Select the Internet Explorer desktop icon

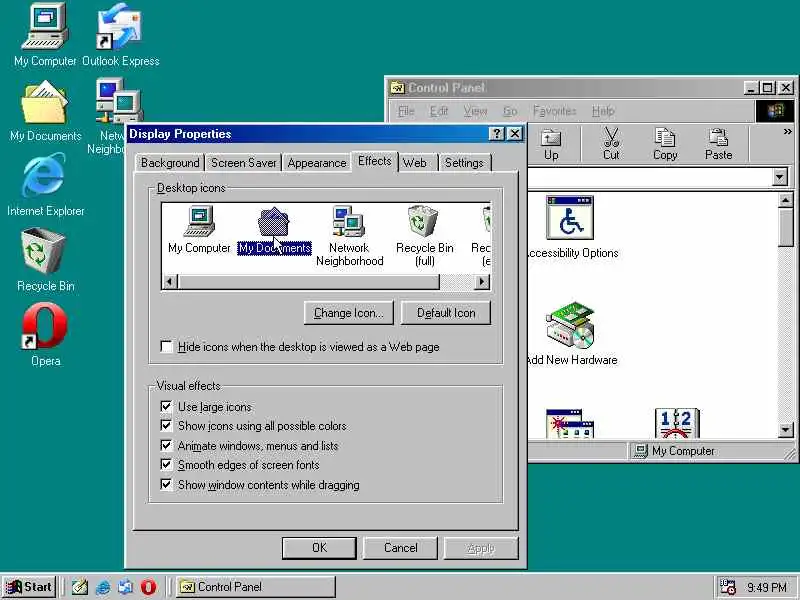(x=45, y=185)
